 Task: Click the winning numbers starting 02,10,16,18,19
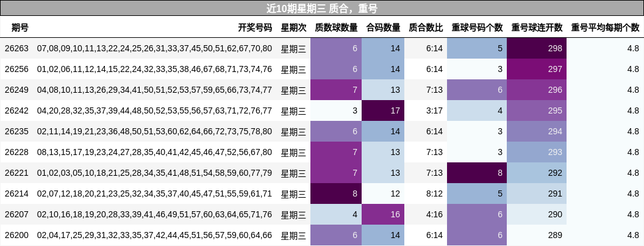coord(154,215)
